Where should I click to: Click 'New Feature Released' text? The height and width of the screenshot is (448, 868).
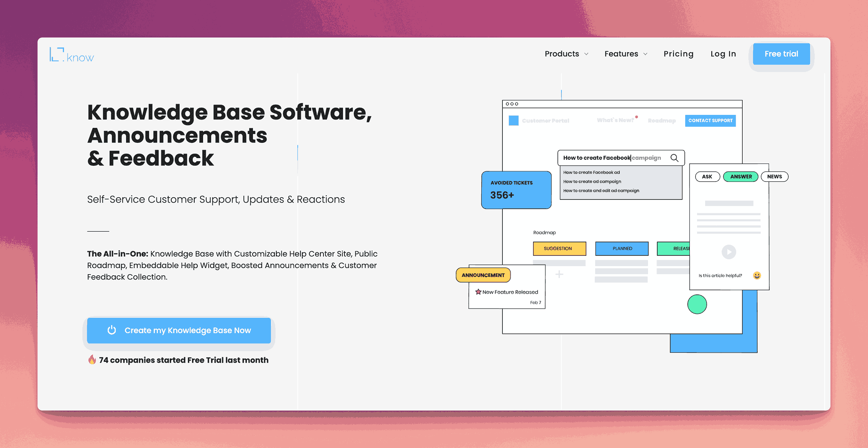(510, 292)
